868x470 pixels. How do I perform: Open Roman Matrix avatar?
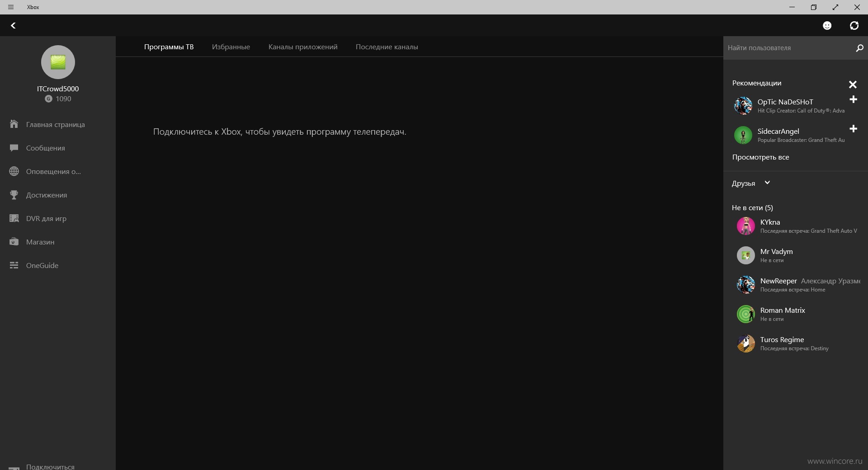point(745,314)
